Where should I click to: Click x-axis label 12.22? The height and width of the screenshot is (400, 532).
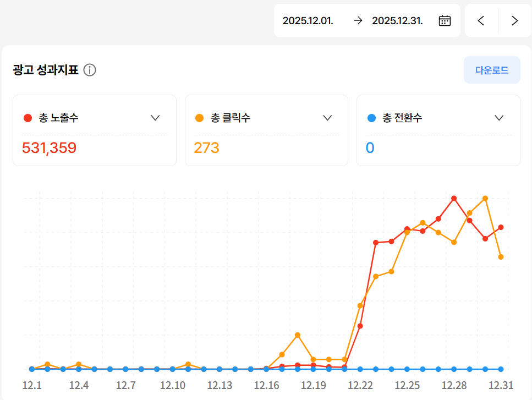(360, 385)
